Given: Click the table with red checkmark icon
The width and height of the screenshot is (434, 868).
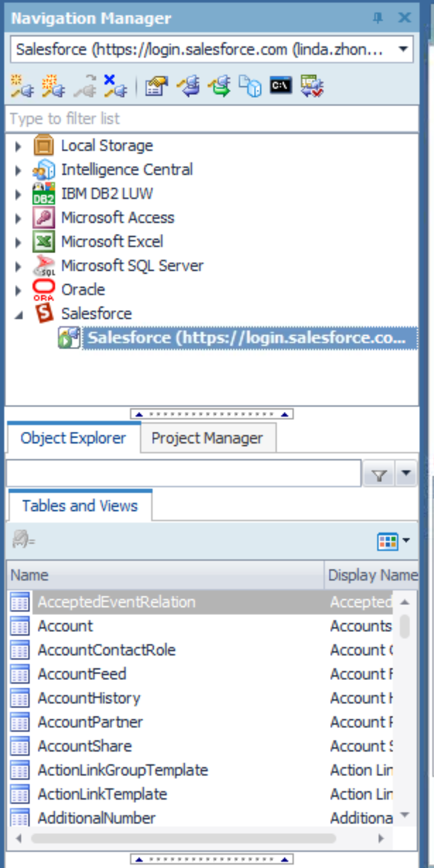Looking at the screenshot, I should click(312, 86).
